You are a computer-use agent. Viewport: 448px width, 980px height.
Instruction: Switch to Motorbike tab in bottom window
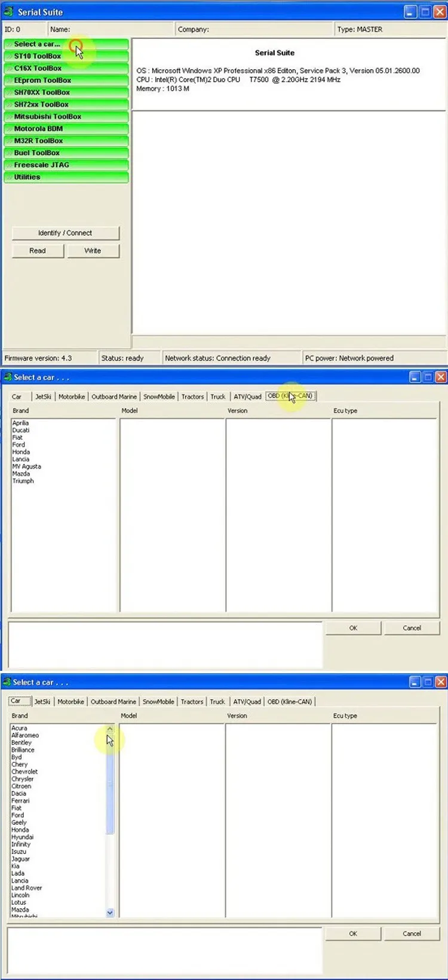[x=71, y=702]
